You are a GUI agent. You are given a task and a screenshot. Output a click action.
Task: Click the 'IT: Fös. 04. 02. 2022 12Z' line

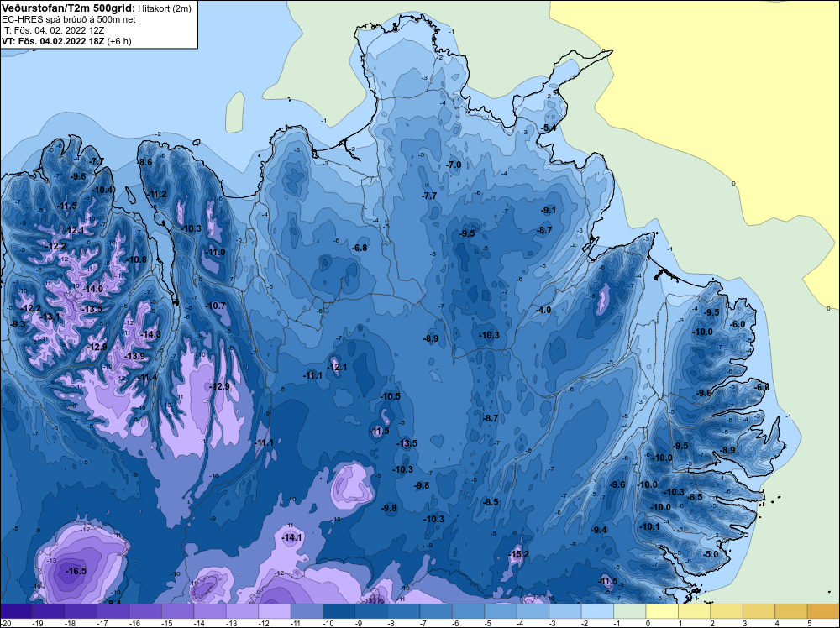(x=53, y=30)
